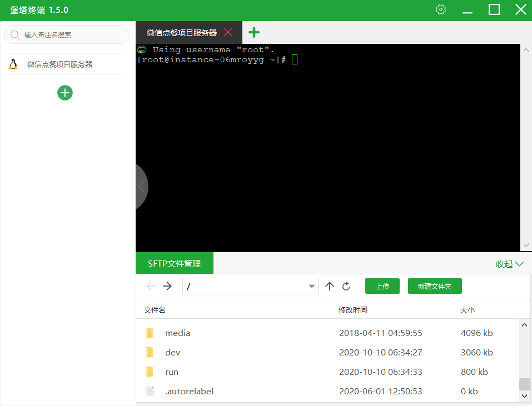Click the terminal scroll-down arrow

526,245
